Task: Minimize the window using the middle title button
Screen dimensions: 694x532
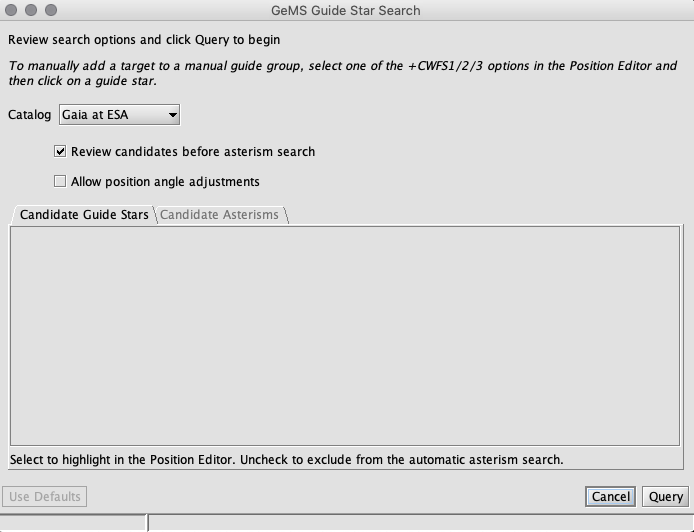Action: point(31,10)
